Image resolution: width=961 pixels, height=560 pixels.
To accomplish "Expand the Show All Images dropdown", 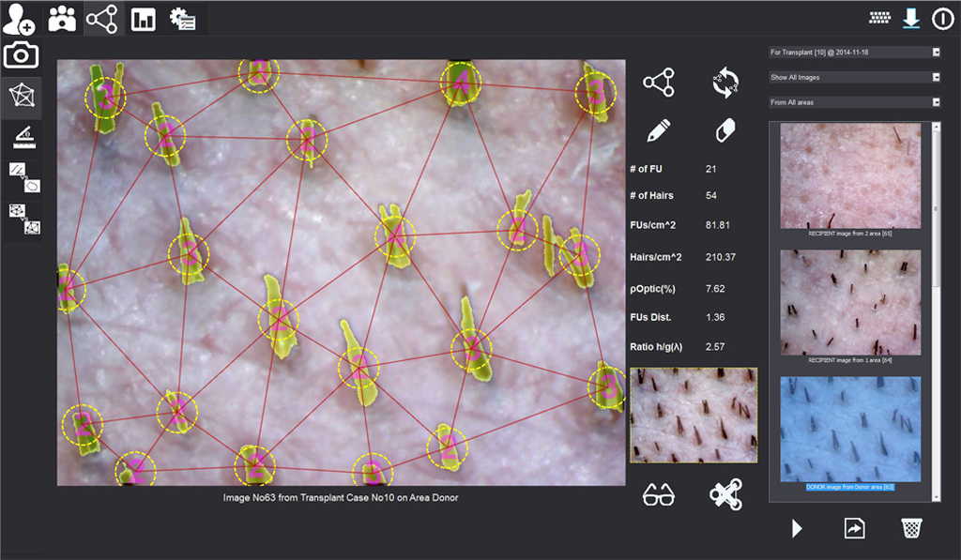I will pos(854,77).
